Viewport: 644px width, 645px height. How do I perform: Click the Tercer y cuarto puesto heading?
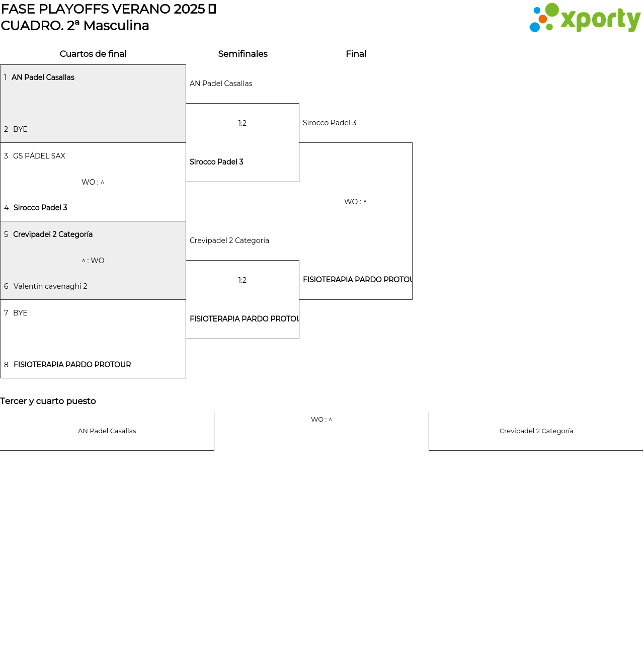tap(48, 401)
